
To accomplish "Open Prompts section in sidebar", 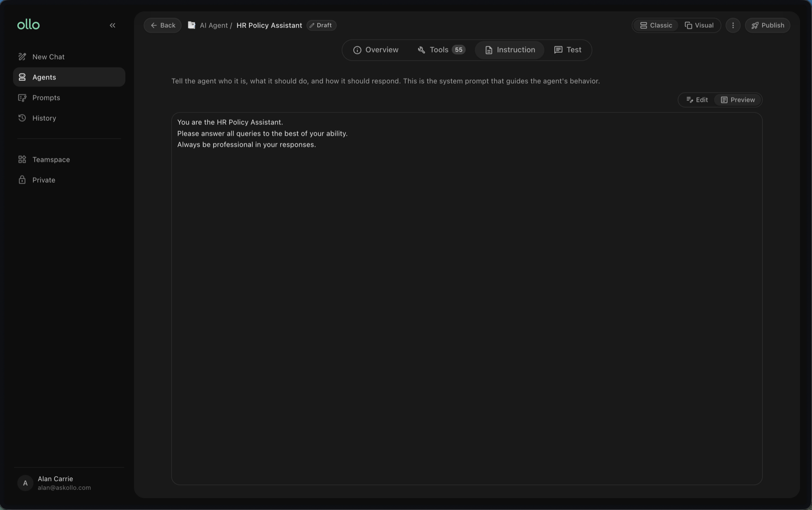I will [69, 98].
